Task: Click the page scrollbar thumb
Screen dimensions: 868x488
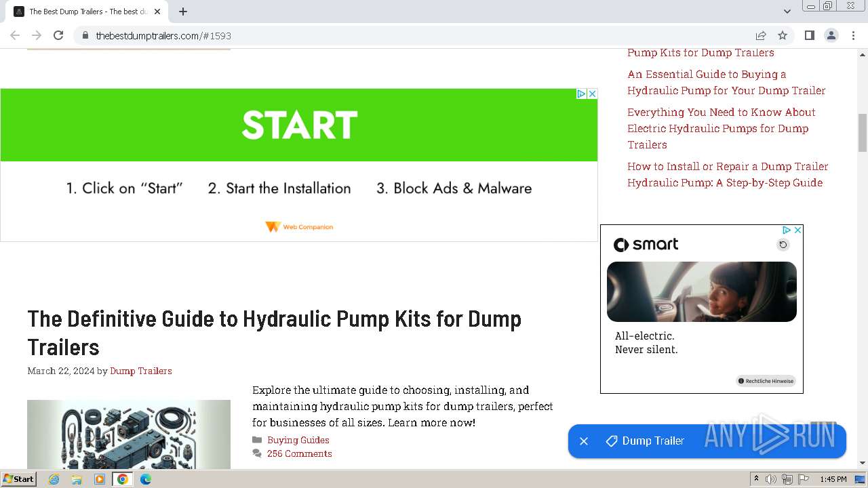Action: pos(863,133)
